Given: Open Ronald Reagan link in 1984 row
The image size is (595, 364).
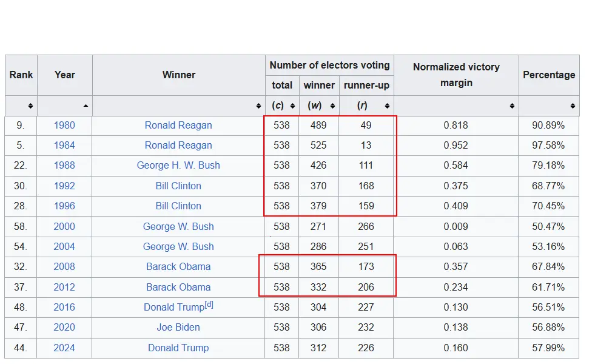Looking at the screenshot, I should 178,146.
